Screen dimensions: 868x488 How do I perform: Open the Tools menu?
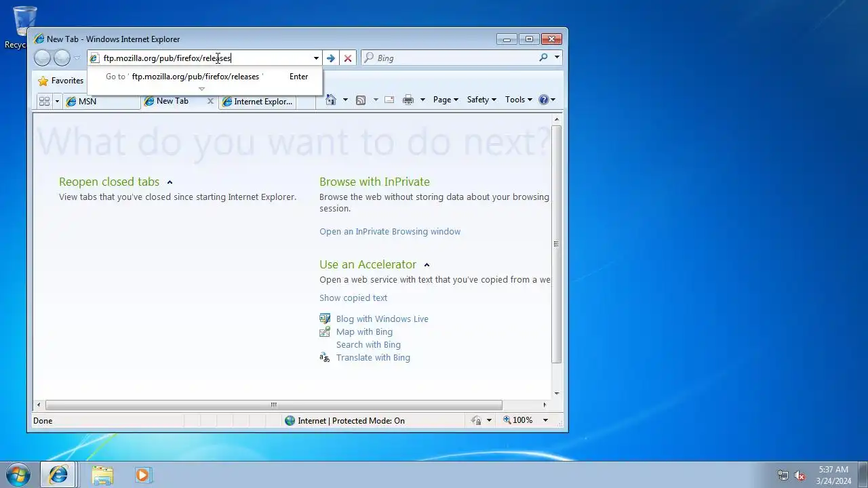(518, 100)
